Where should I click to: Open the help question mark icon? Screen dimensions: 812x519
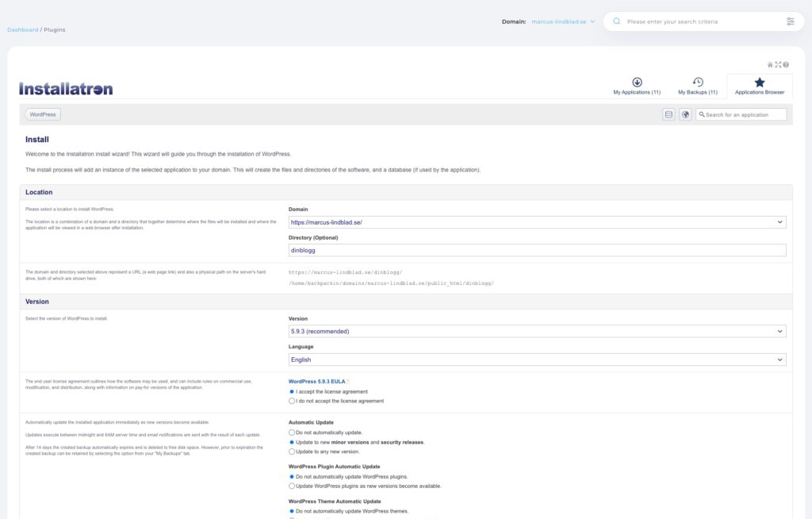786,65
